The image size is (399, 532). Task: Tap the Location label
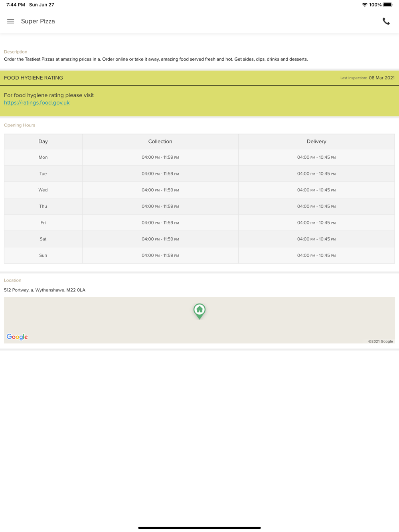click(13, 280)
